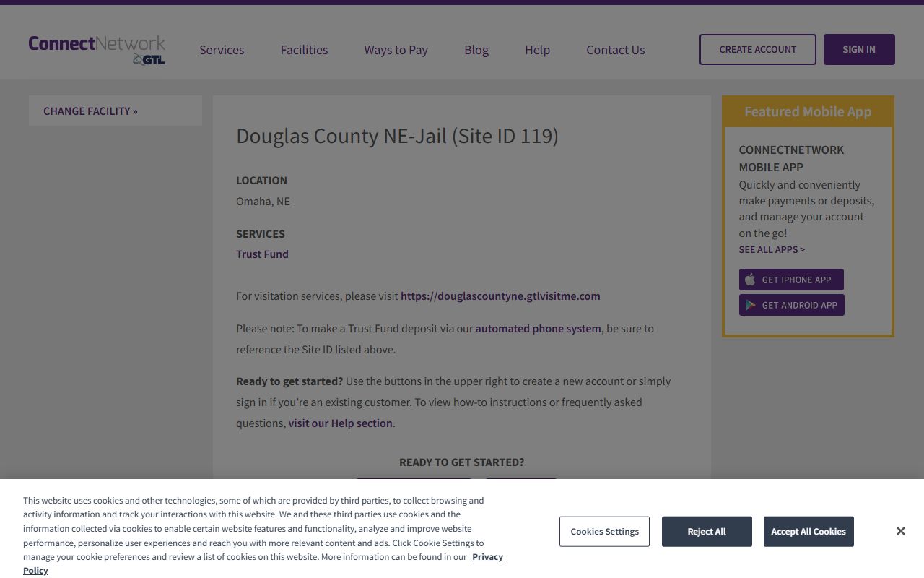This screenshot has height=578, width=924.
Task: Open the Privacy Policy link
Action: pyautogui.click(x=488, y=557)
